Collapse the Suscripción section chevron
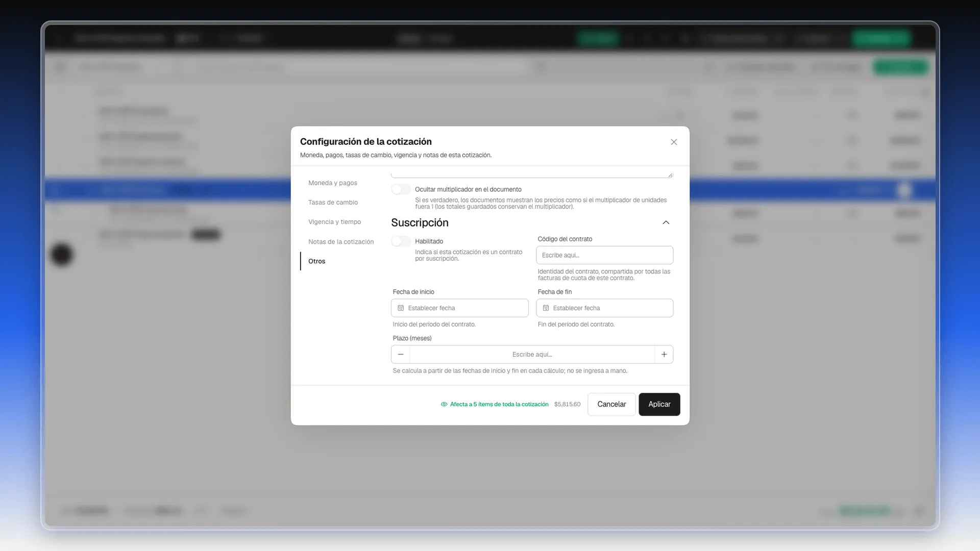The height and width of the screenshot is (551, 980). (x=666, y=222)
